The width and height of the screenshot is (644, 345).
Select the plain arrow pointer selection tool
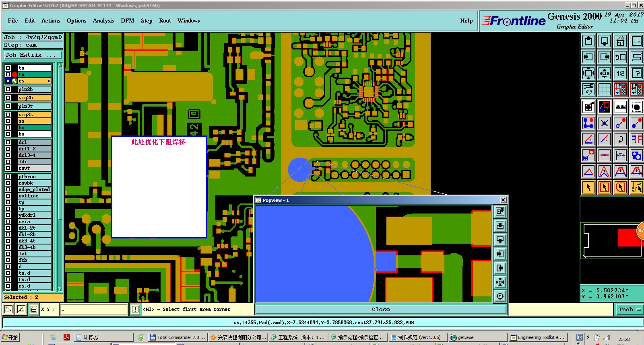[x=588, y=187]
